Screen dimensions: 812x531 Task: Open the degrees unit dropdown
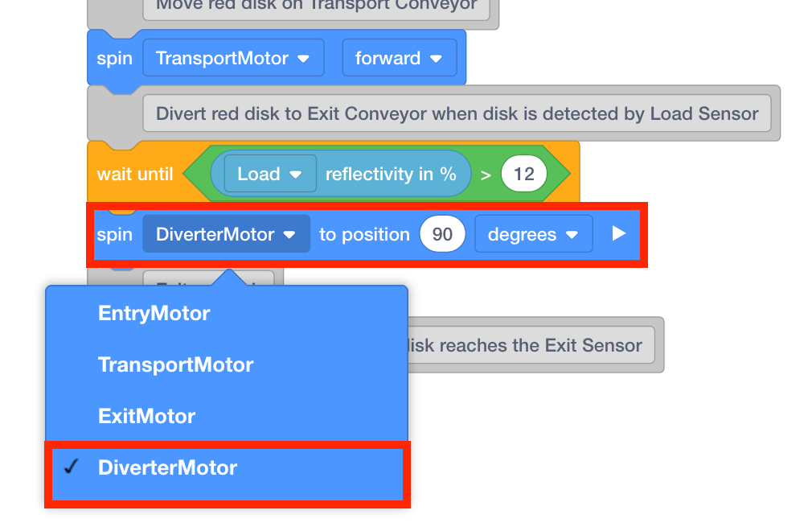[533, 235]
